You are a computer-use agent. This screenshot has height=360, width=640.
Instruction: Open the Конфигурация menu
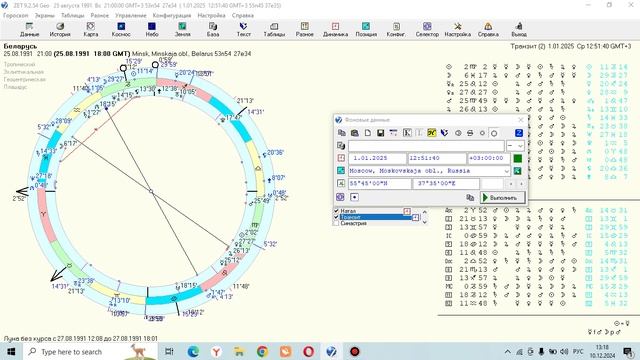point(172,16)
